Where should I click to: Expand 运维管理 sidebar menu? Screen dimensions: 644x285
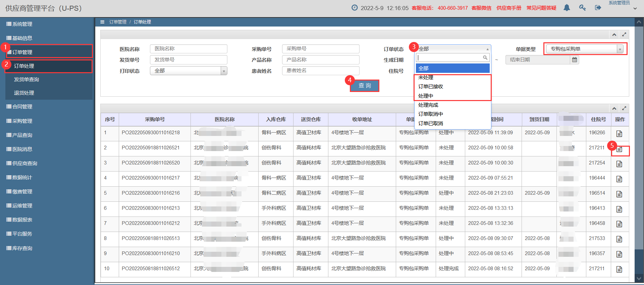(x=47, y=206)
